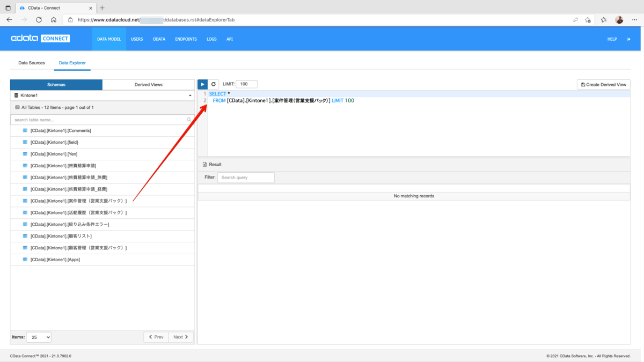Click the table icon beside [絞り込み条件エラー]
Screen dimensions: 644x362
(25, 224)
